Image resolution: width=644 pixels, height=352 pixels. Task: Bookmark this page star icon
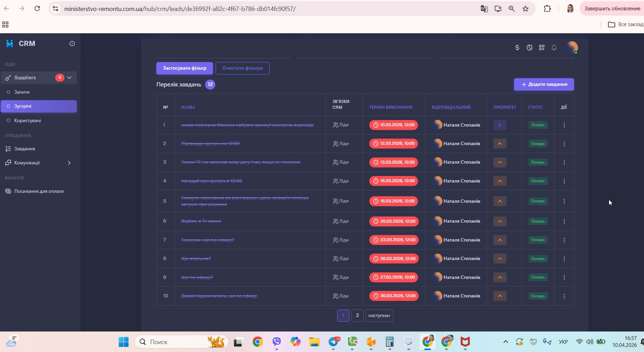point(525,9)
